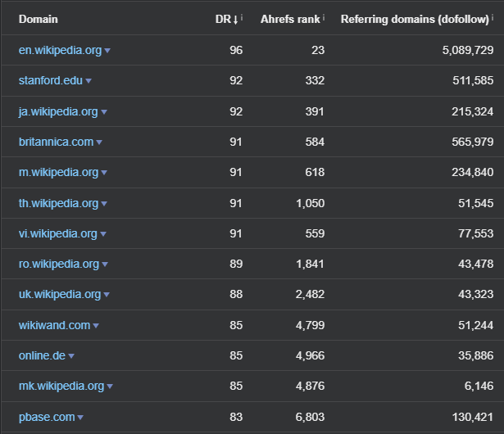The width and height of the screenshot is (504, 434).
Task: Click the info icon next to DR
Action: click(242, 16)
